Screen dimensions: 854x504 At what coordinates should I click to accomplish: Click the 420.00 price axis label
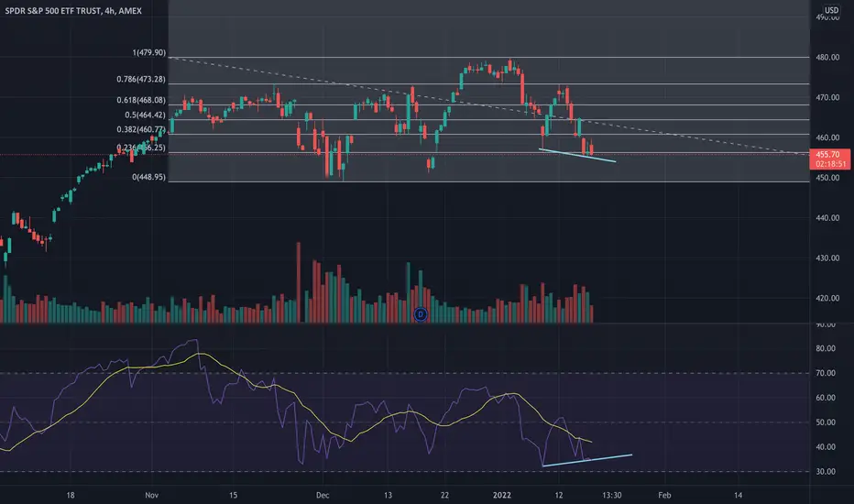point(827,299)
